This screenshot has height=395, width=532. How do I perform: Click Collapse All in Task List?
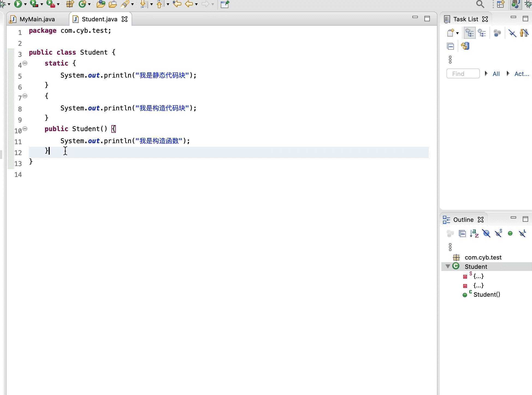[x=451, y=46]
